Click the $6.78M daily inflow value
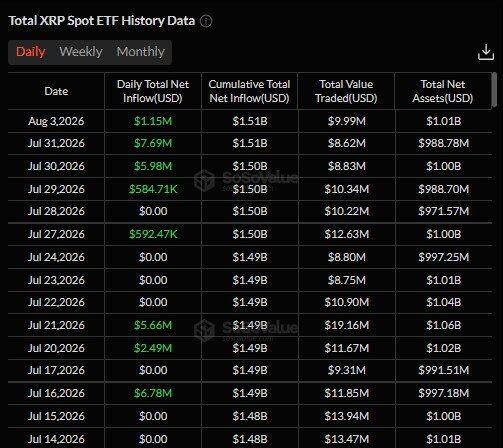This screenshot has height=448, width=503. tap(153, 393)
